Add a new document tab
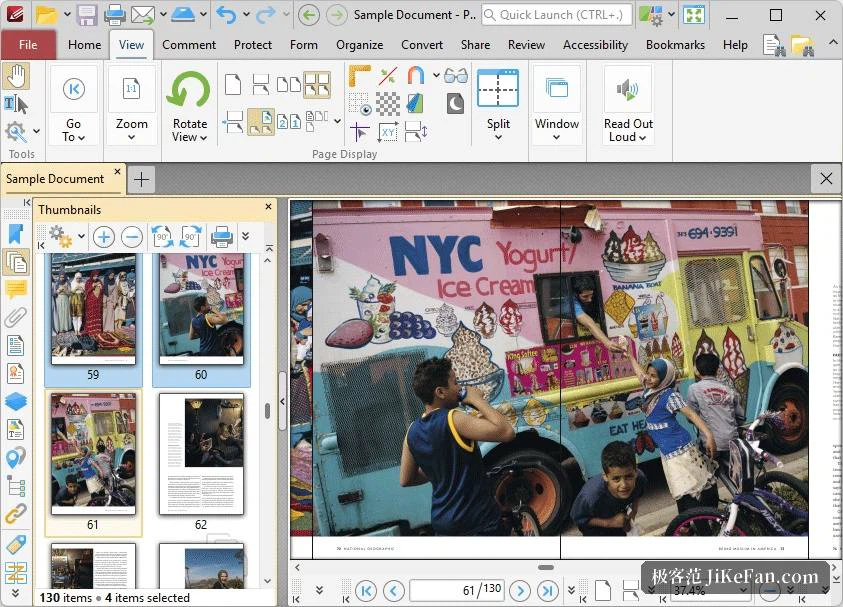This screenshot has width=843, height=607. (x=141, y=179)
